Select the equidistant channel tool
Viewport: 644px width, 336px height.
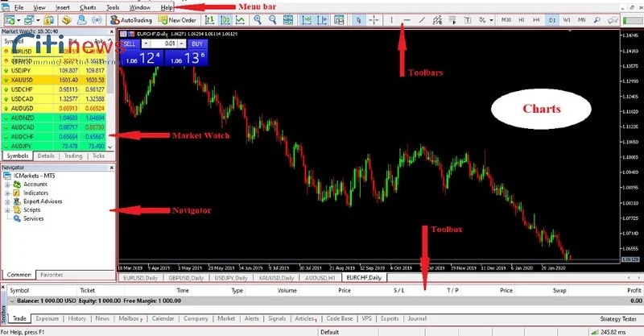tap(437, 19)
